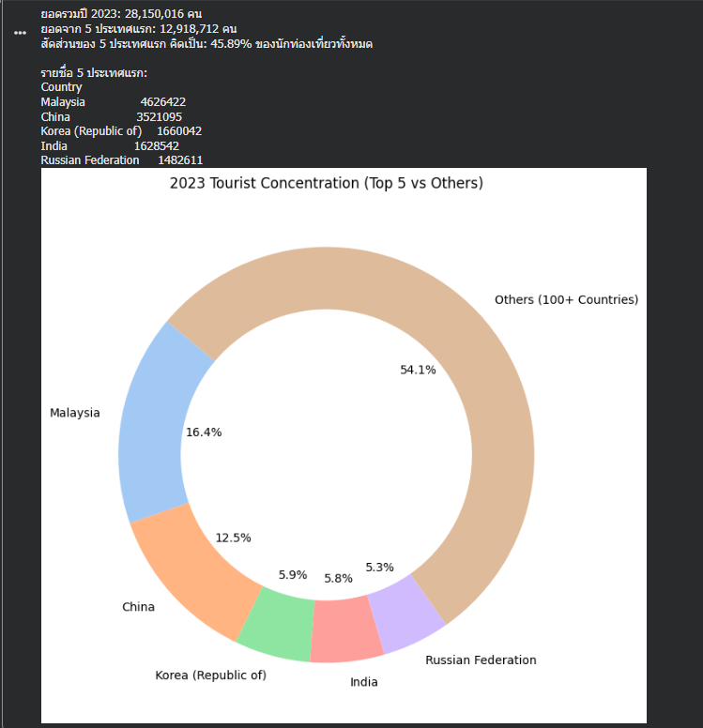Click the chart title '2023 Tourist Concentration'
703x728 pixels.
(326, 184)
